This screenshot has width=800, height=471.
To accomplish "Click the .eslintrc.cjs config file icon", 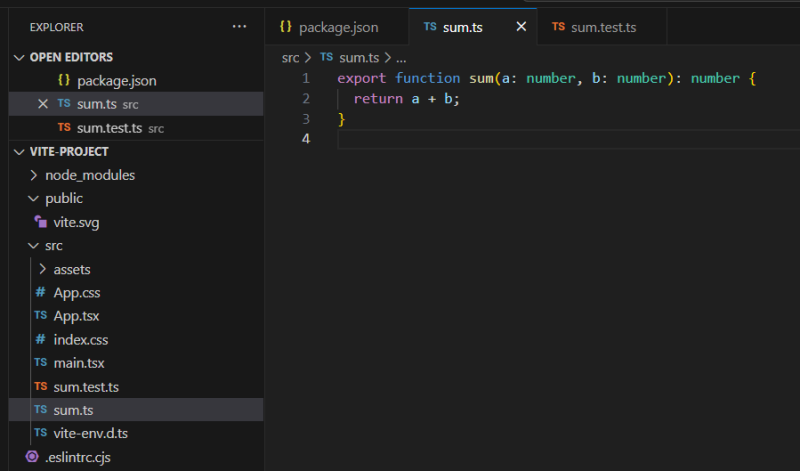I will point(32,456).
